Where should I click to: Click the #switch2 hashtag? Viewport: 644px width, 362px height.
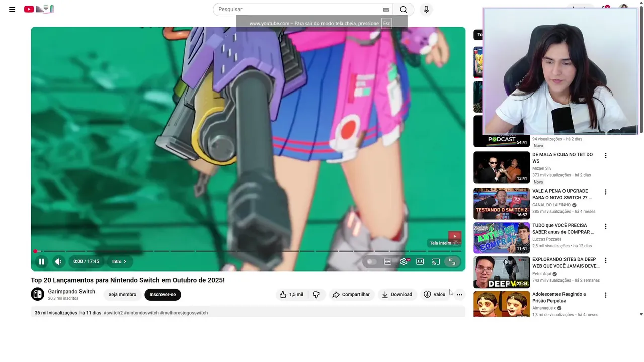113,313
